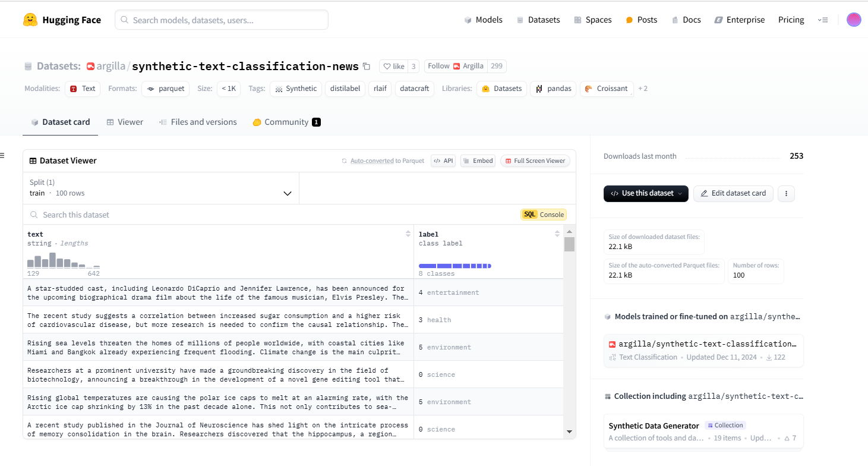Switch to the Viewer tab
Screen dimensions: 868x466
(125, 122)
